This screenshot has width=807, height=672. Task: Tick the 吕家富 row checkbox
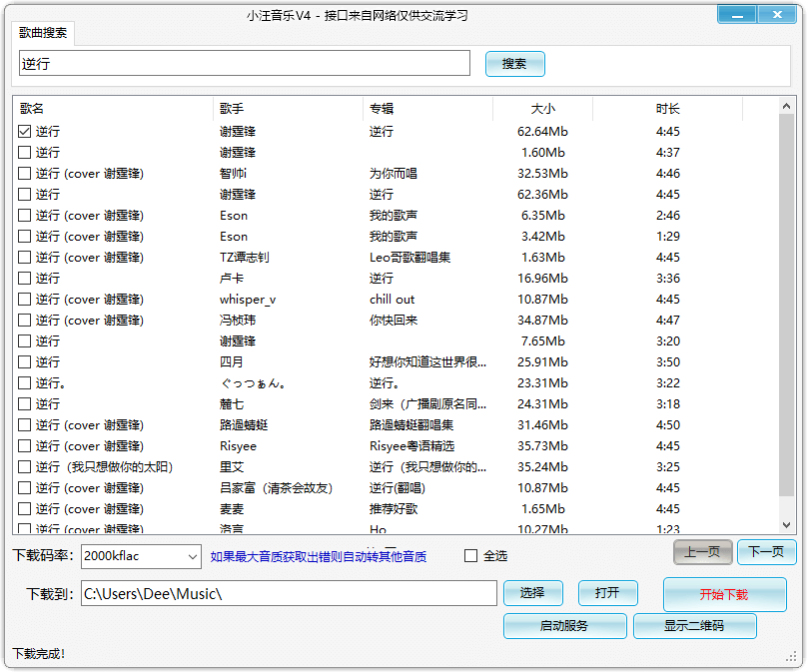click(x=24, y=488)
